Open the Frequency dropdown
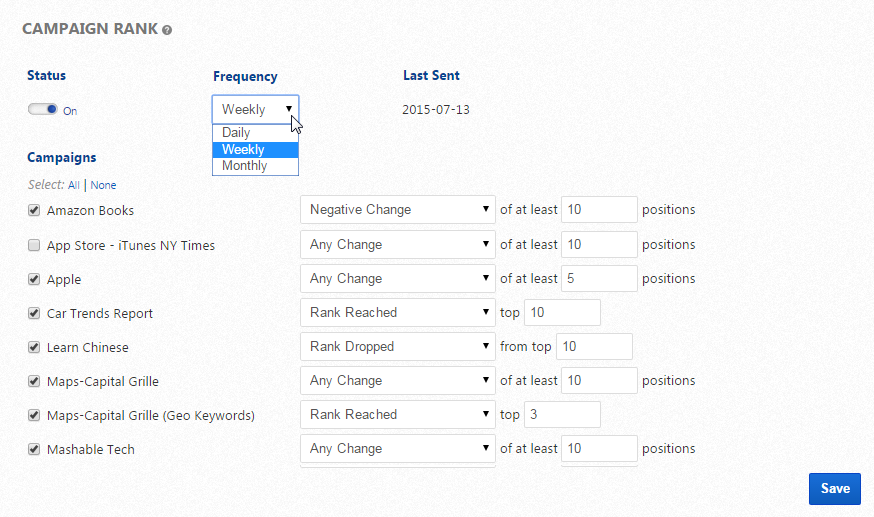 255,109
